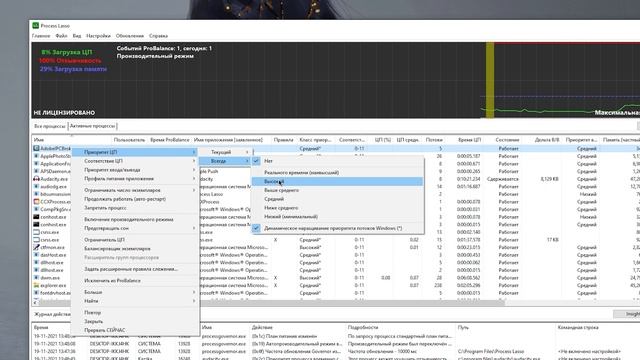The width and height of the screenshot is (640, 360).
Task: Click Включение производительного режима
Action: click(135, 219)
